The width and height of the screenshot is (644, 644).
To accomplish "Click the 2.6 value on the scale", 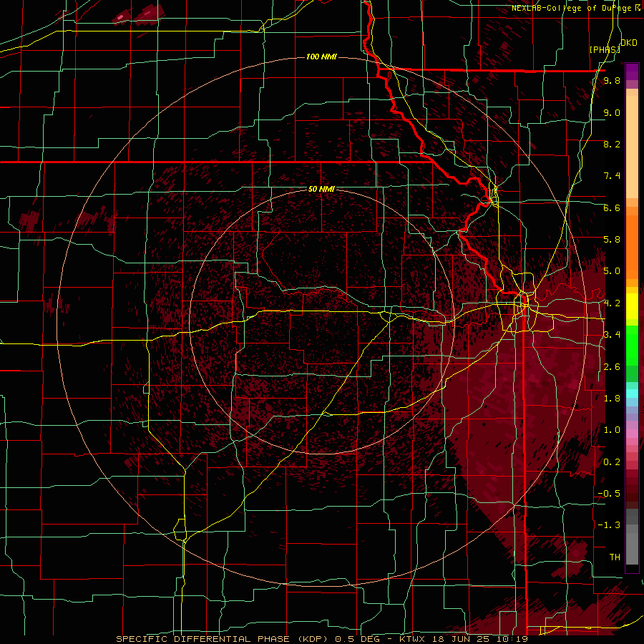I will (612, 367).
